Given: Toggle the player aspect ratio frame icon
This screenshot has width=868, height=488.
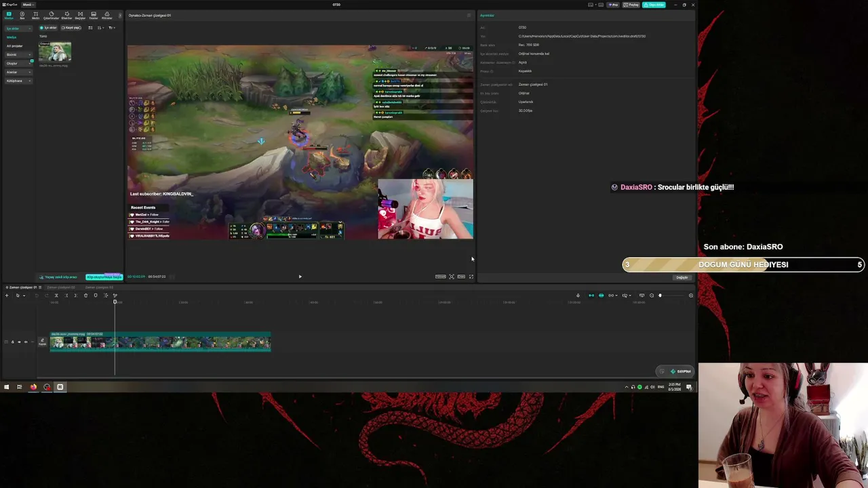Looking at the screenshot, I should 461,277.
